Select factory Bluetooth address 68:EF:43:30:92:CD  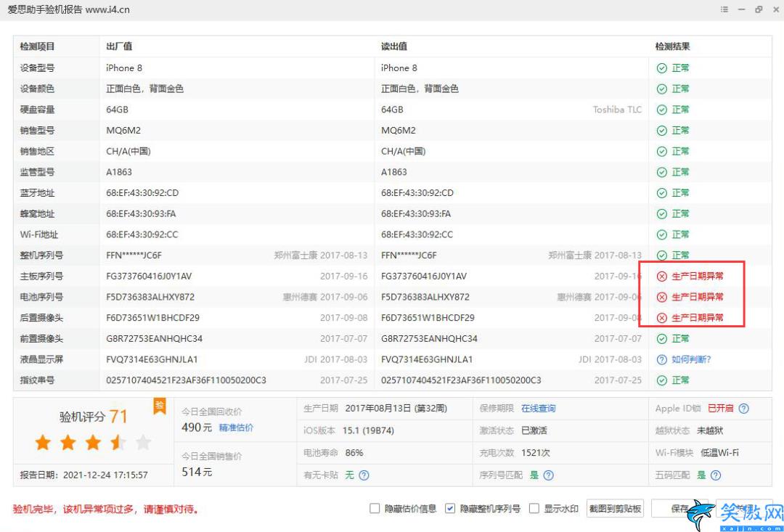pos(142,193)
